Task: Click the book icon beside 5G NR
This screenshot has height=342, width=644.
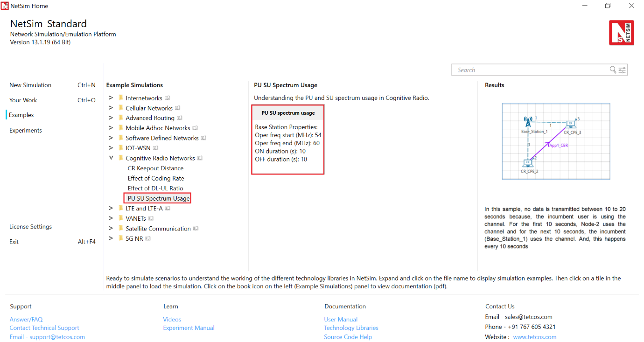Action: 148,238
